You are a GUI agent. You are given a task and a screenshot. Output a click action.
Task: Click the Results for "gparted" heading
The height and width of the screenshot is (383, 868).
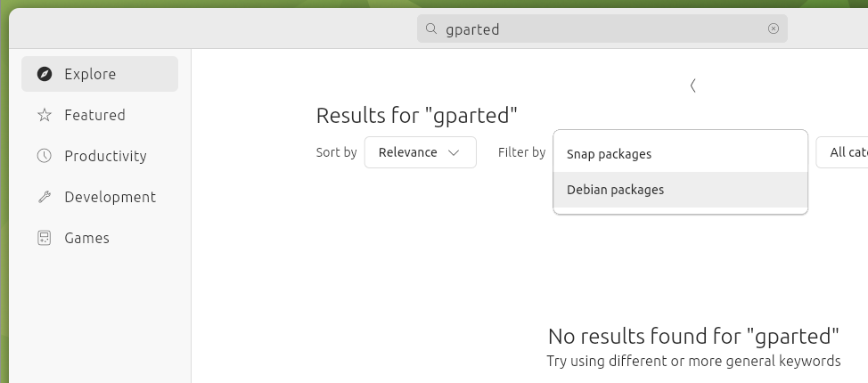(417, 115)
